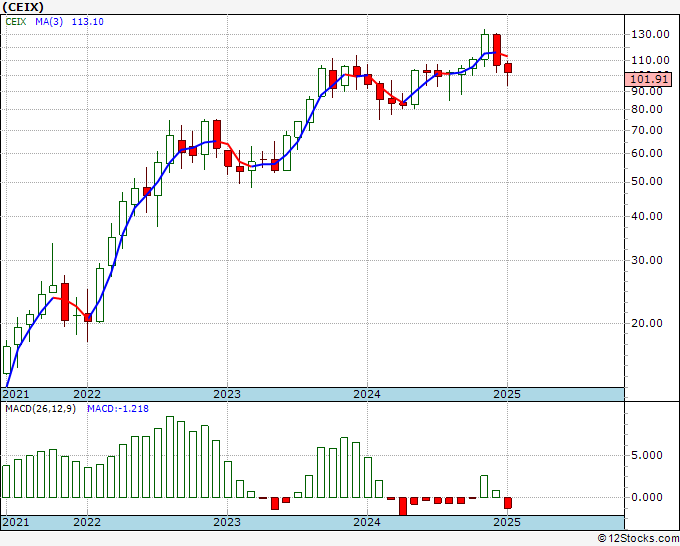This screenshot has width=680, height=546.
Task: Click the 70.00 price axis label
Action: point(646,130)
